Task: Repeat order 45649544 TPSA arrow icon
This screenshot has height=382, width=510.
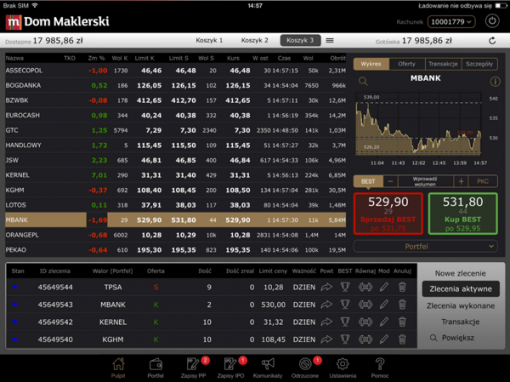Action: [x=327, y=287]
